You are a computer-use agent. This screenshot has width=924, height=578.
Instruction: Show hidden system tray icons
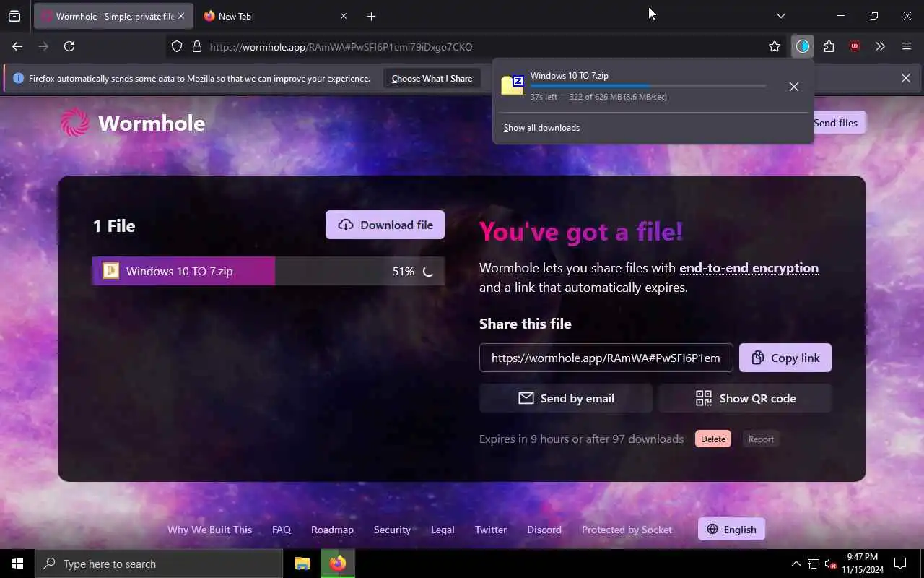click(x=796, y=564)
